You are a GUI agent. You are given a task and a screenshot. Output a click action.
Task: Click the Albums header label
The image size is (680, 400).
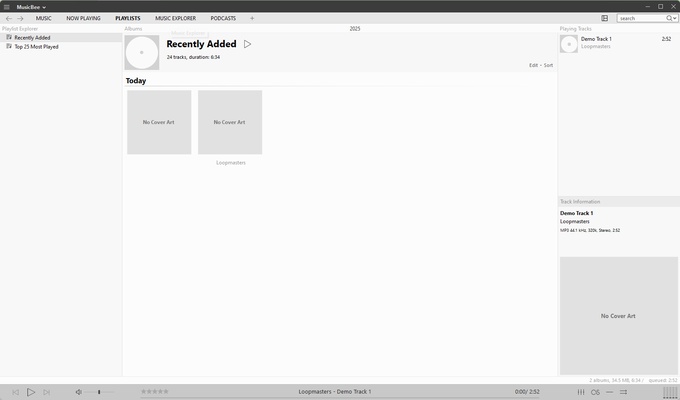pos(133,29)
